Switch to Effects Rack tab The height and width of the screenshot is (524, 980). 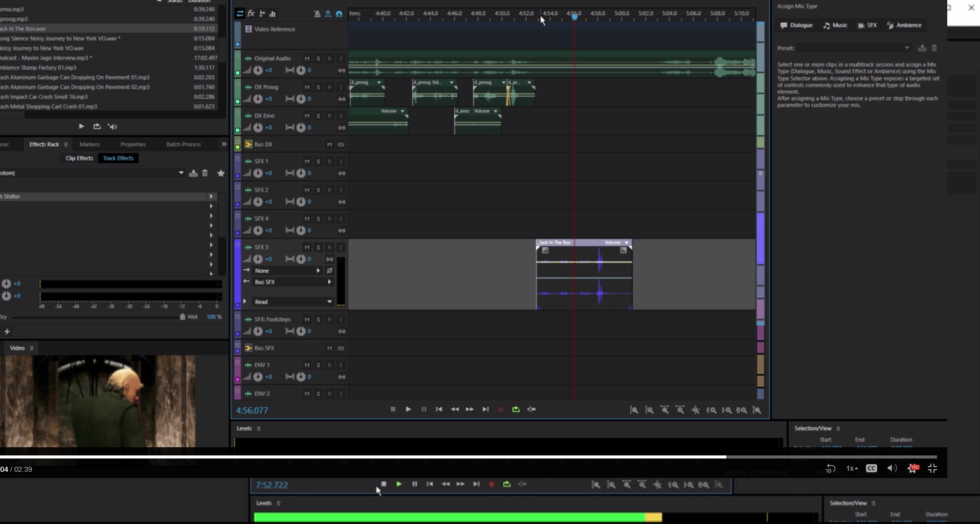click(44, 144)
